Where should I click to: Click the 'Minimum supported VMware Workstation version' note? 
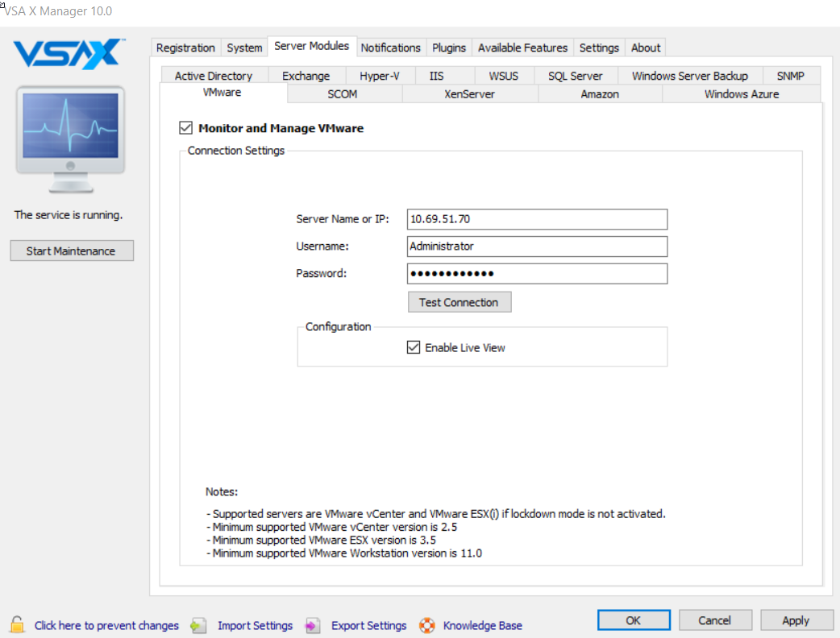[x=344, y=553]
